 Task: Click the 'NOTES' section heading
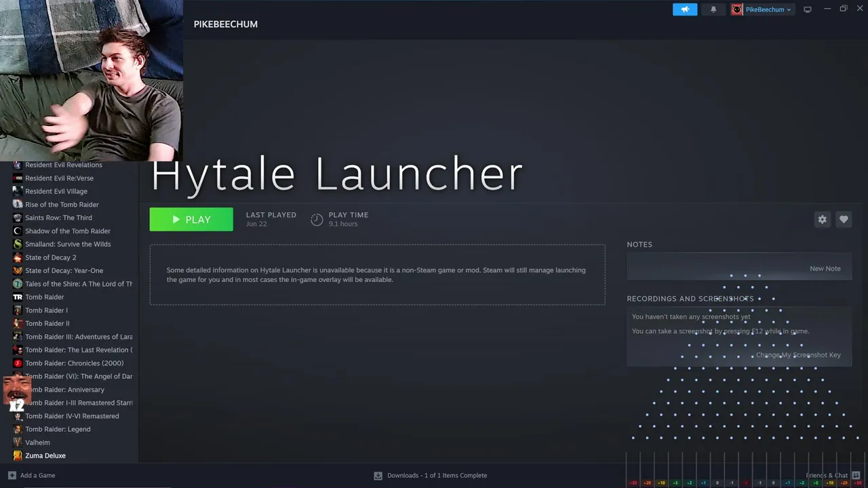[x=639, y=245]
